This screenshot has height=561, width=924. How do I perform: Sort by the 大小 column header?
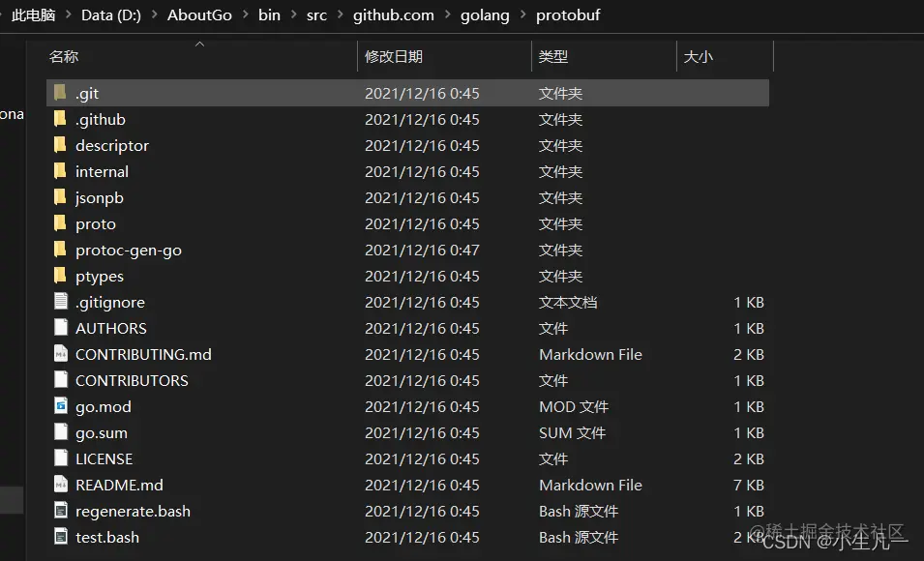698,56
